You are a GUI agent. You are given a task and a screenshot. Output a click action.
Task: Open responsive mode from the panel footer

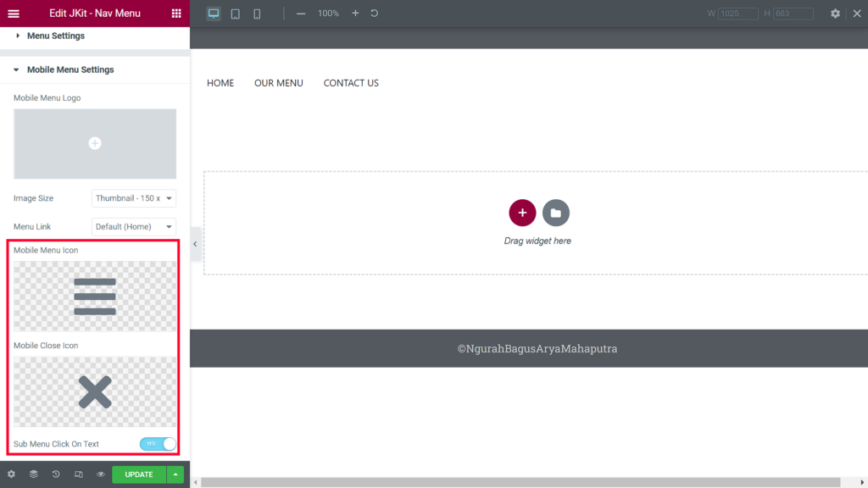click(x=79, y=474)
